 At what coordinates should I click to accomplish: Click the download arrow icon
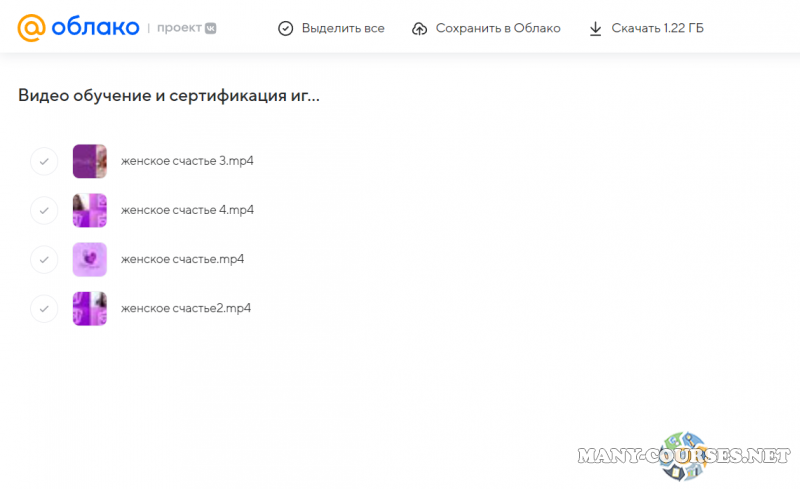coord(596,28)
